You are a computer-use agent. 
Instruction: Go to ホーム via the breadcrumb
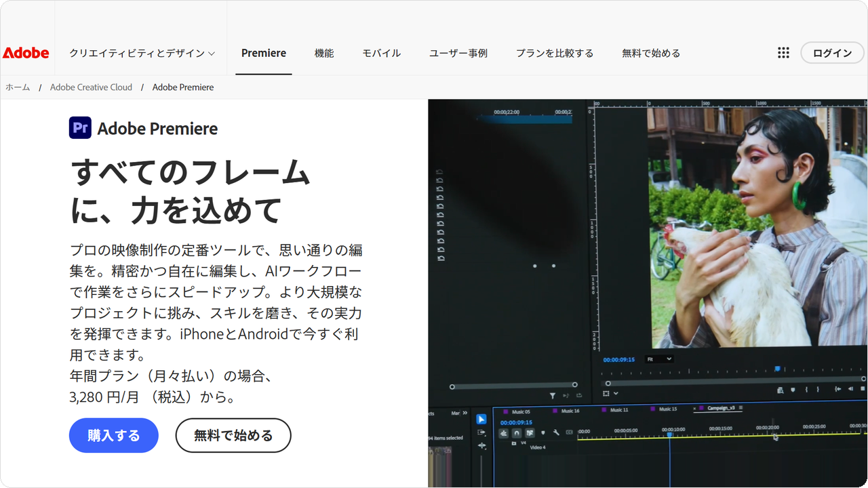[x=18, y=87]
